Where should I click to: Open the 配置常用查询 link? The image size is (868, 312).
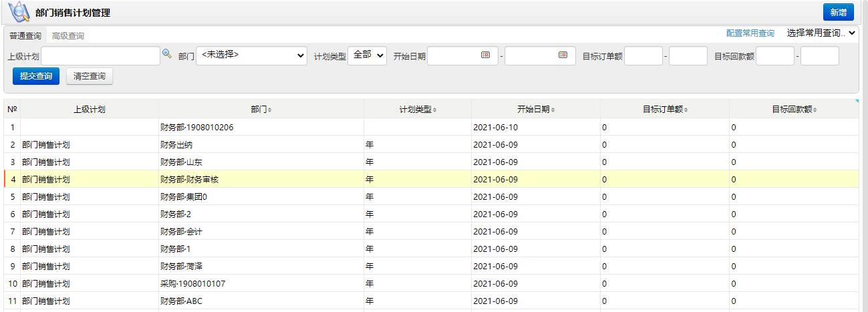pos(750,33)
